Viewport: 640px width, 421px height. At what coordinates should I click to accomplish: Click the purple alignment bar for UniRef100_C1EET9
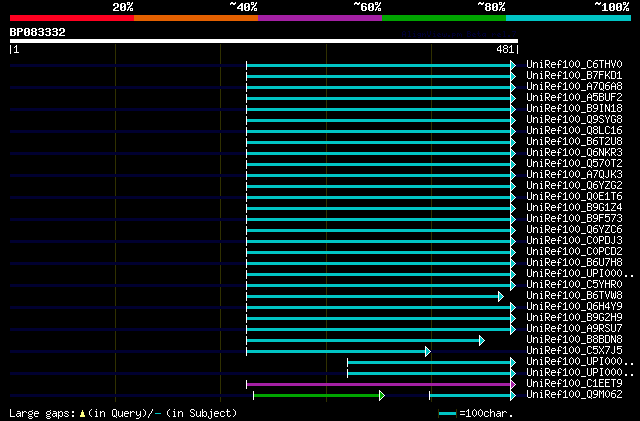[379, 385]
